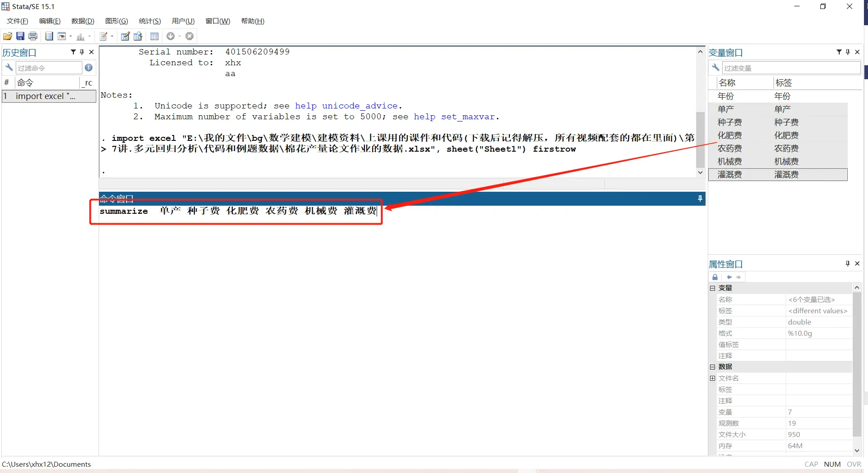The height and width of the screenshot is (473, 868).
Task: Open the 用户(U) menu
Action: 183,21
